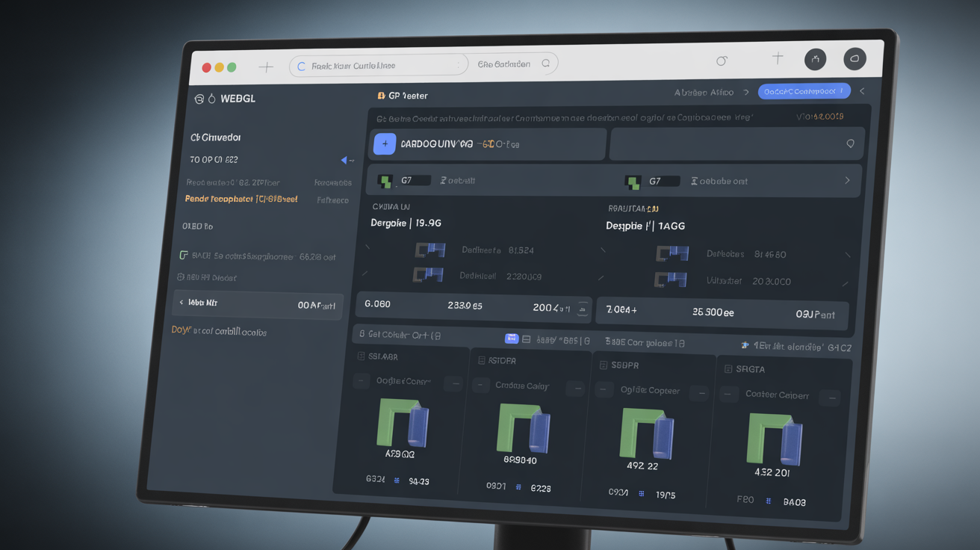Toggle the checkbox icon beside S8BPR

tap(604, 365)
